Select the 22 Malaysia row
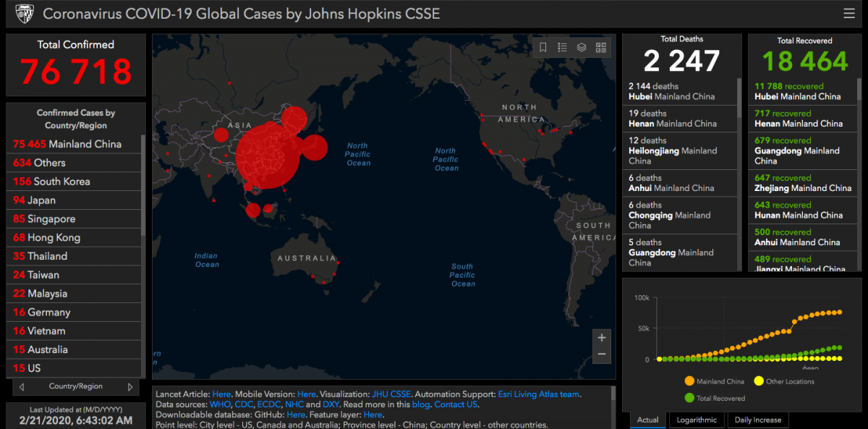 point(74,294)
